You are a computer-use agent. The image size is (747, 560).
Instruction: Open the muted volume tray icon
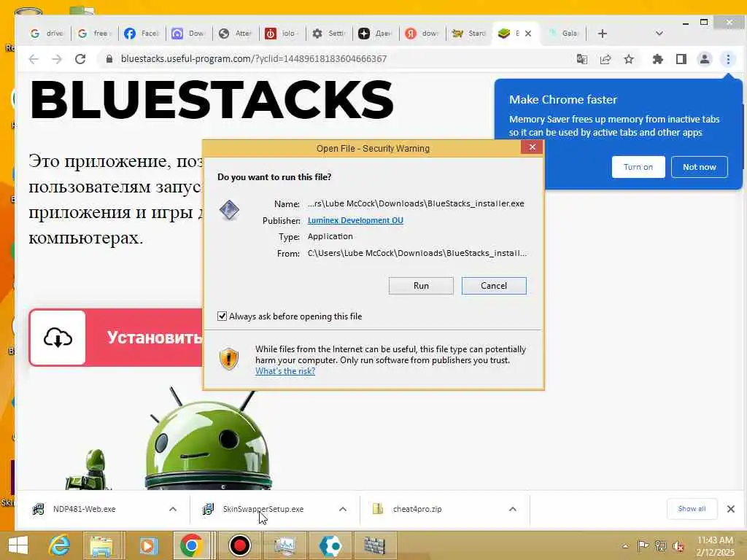coord(678,546)
